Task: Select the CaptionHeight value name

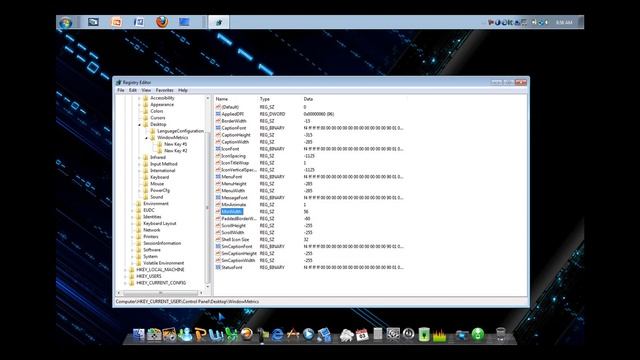Action: click(236, 135)
